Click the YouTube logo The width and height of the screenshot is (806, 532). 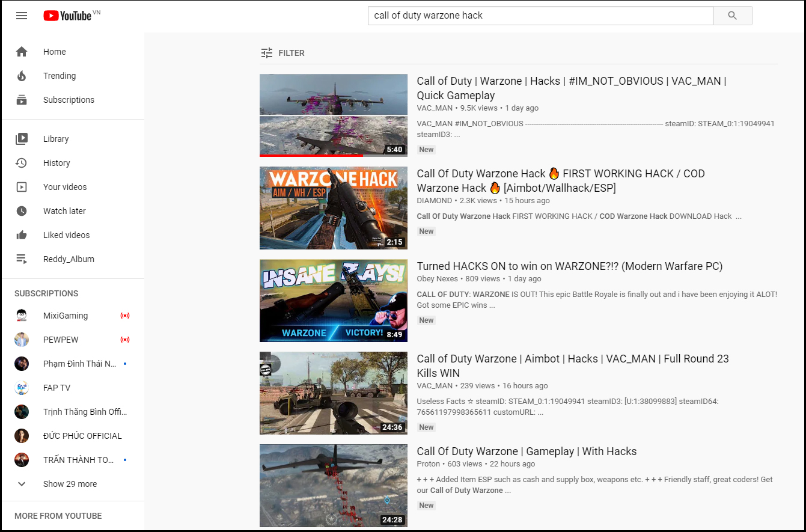coord(68,16)
